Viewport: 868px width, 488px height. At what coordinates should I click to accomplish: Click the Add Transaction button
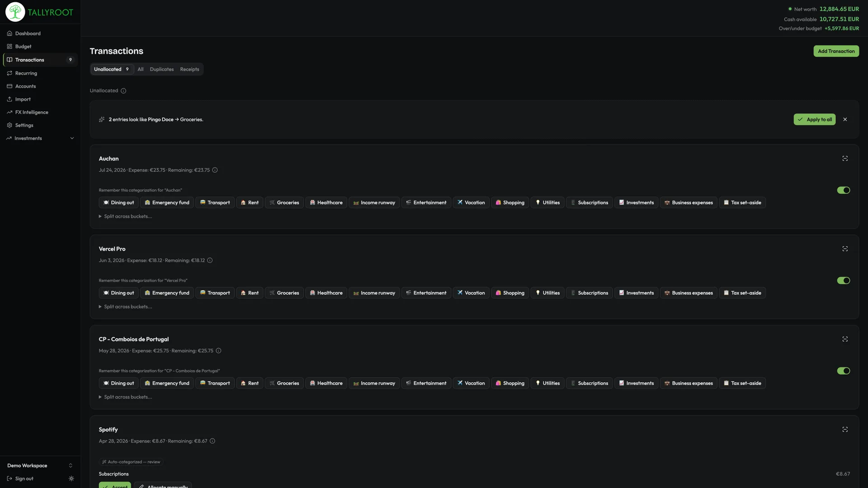(836, 51)
